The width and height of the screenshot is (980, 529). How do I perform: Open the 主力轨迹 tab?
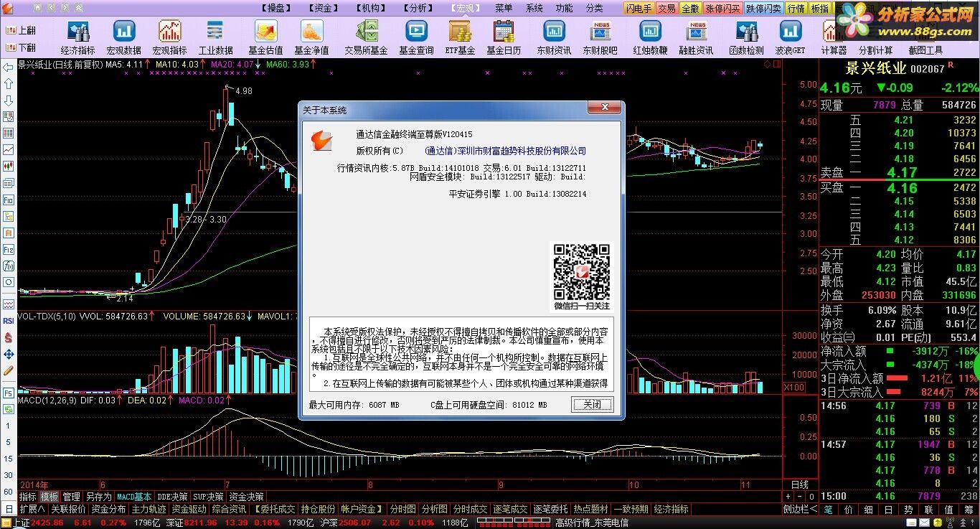[149, 509]
